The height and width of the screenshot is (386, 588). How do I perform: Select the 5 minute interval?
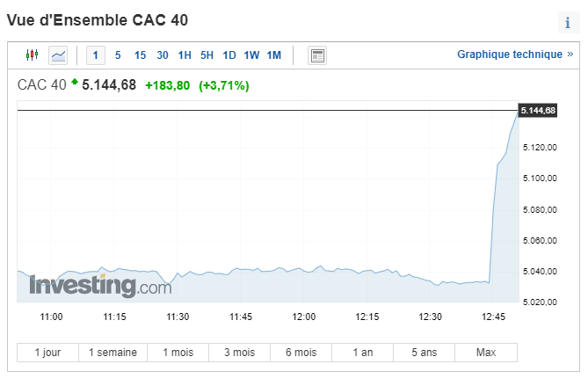(x=118, y=55)
